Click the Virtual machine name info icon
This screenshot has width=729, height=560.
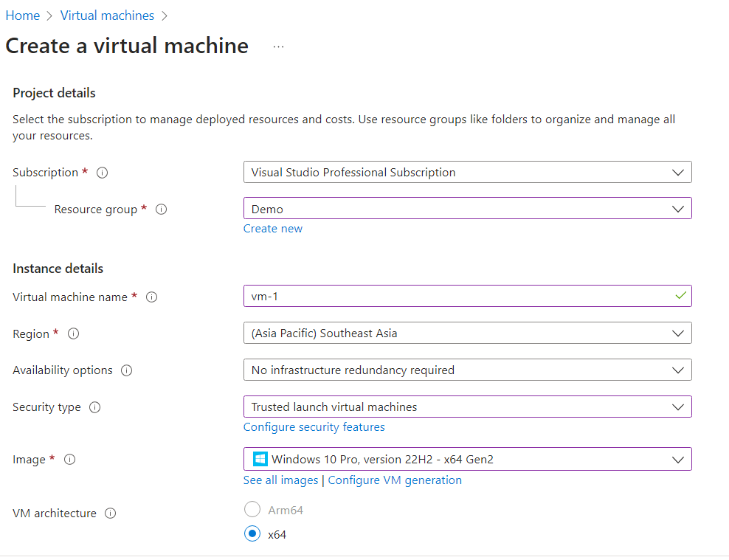151,297
